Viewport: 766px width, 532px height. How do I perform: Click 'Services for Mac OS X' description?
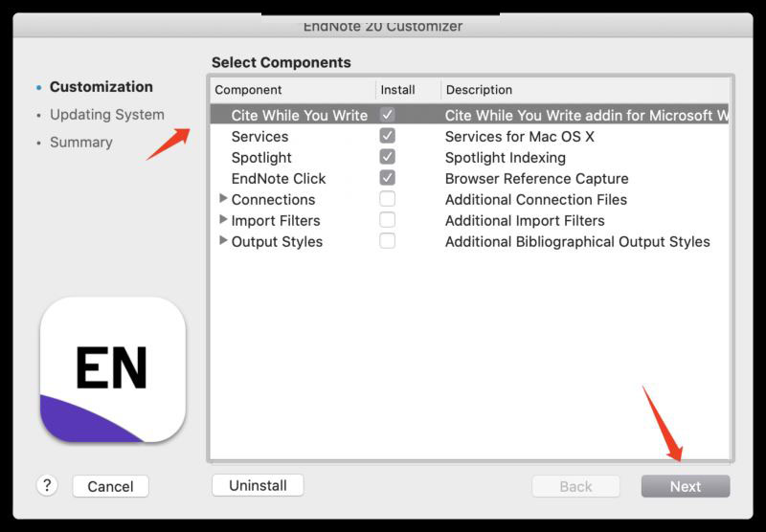click(x=520, y=137)
